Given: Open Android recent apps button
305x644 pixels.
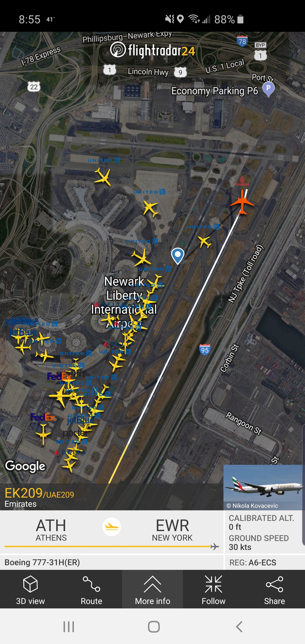Looking at the screenshot, I should [68, 626].
